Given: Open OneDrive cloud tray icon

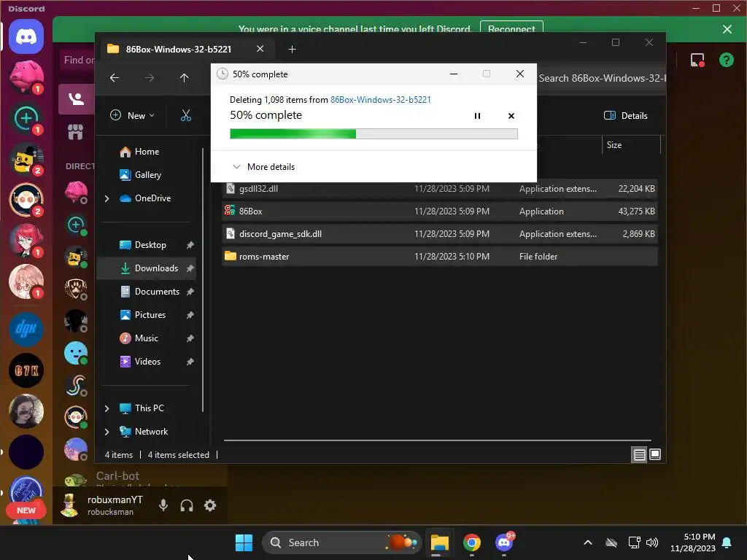Looking at the screenshot, I should (x=611, y=542).
